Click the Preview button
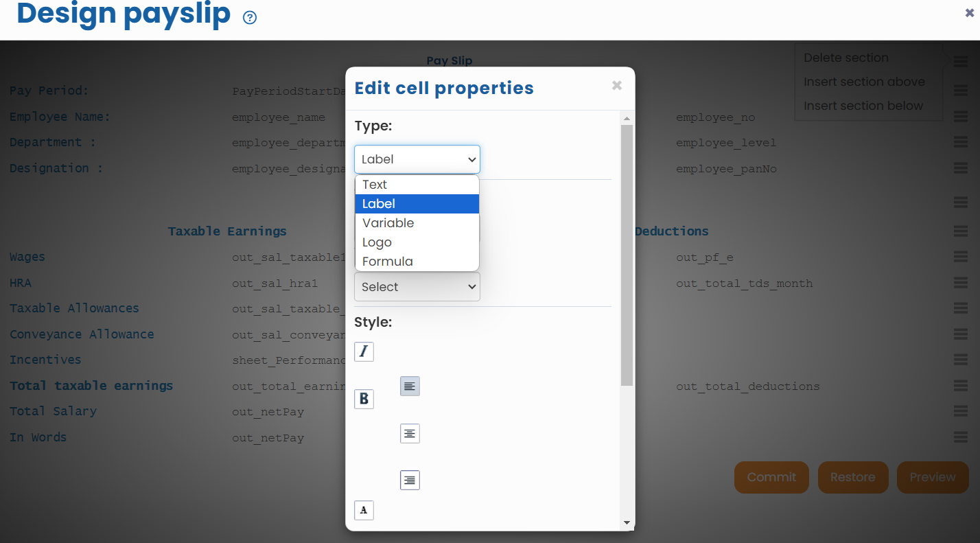 932,477
